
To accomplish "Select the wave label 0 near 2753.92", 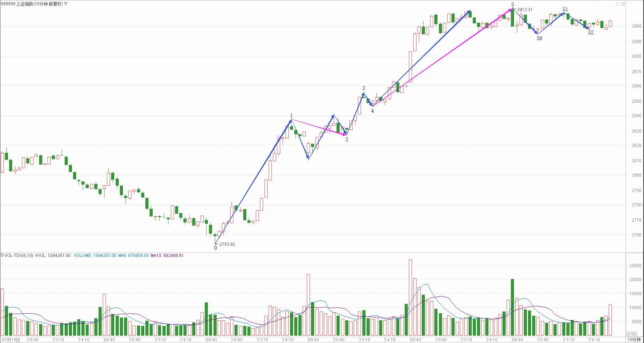I will (216, 248).
